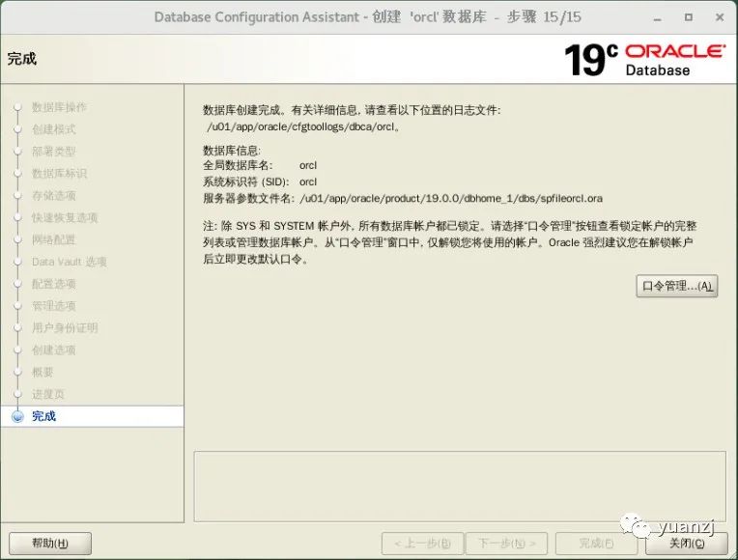This screenshot has width=738, height=560.
Task: Click the disabled 下一步(N) next button
Action: point(506,543)
